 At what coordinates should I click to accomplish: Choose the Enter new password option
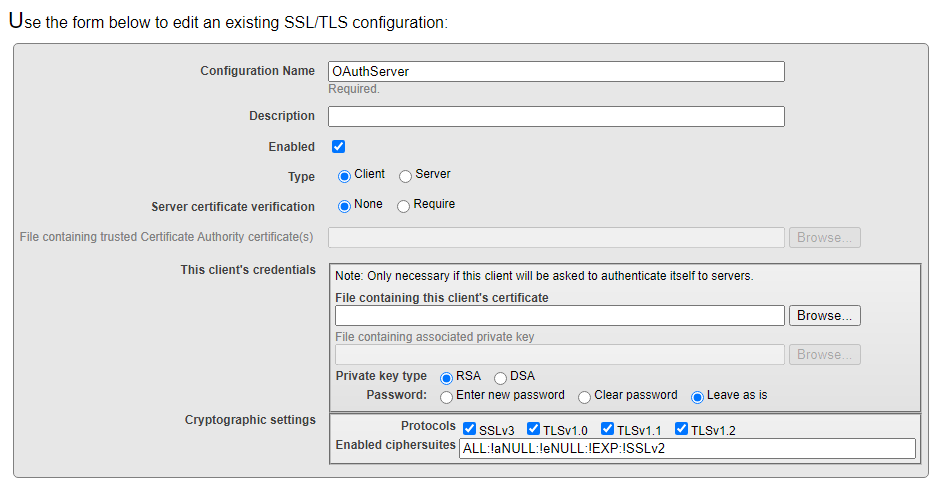click(446, 397)
